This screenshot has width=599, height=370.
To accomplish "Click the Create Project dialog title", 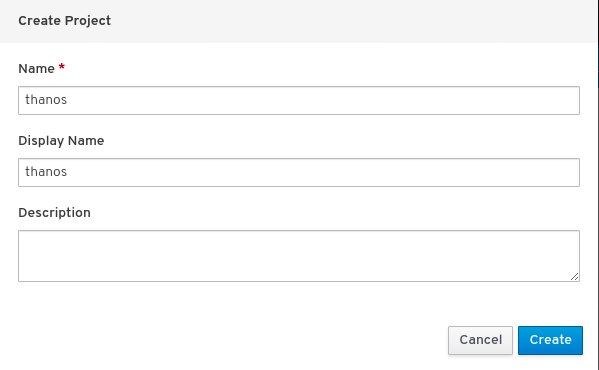I will click(65, 21).
